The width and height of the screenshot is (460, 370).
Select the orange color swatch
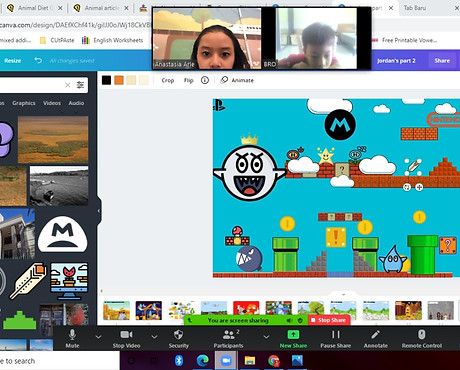[x=119, y=80]
